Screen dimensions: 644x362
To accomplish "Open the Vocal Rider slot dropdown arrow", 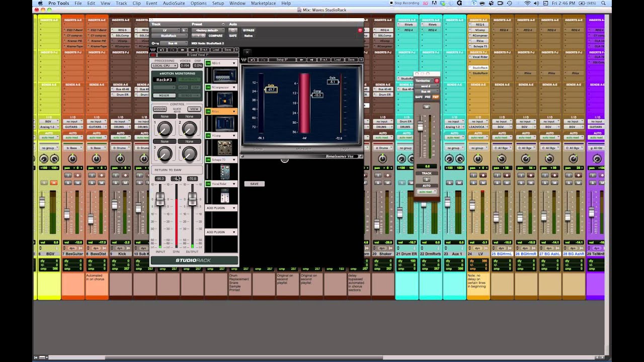I will (x=234, y=184).
